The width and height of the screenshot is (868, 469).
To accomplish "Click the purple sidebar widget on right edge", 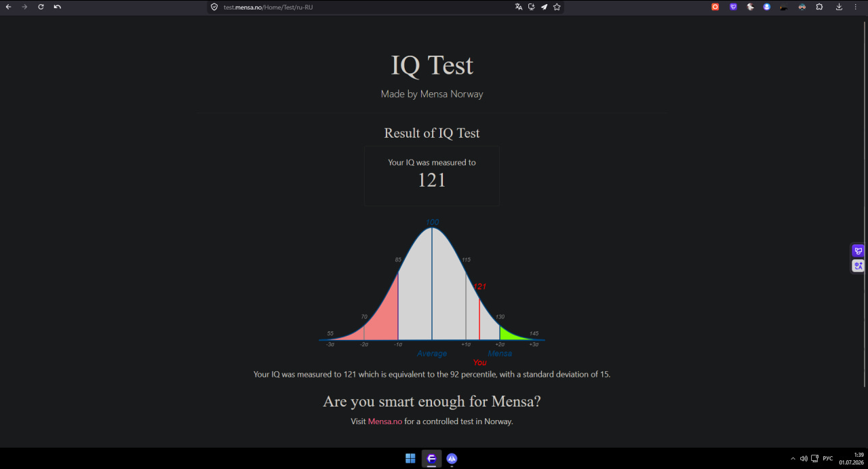I will tap(858, 251).
